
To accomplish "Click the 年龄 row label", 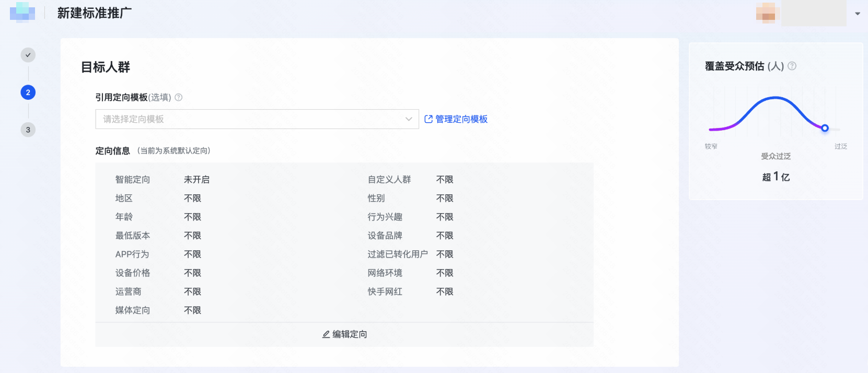I will coord(124,217).
